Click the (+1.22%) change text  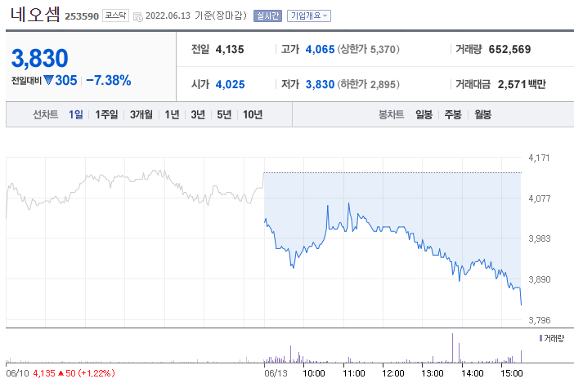(x=96, y=373)
